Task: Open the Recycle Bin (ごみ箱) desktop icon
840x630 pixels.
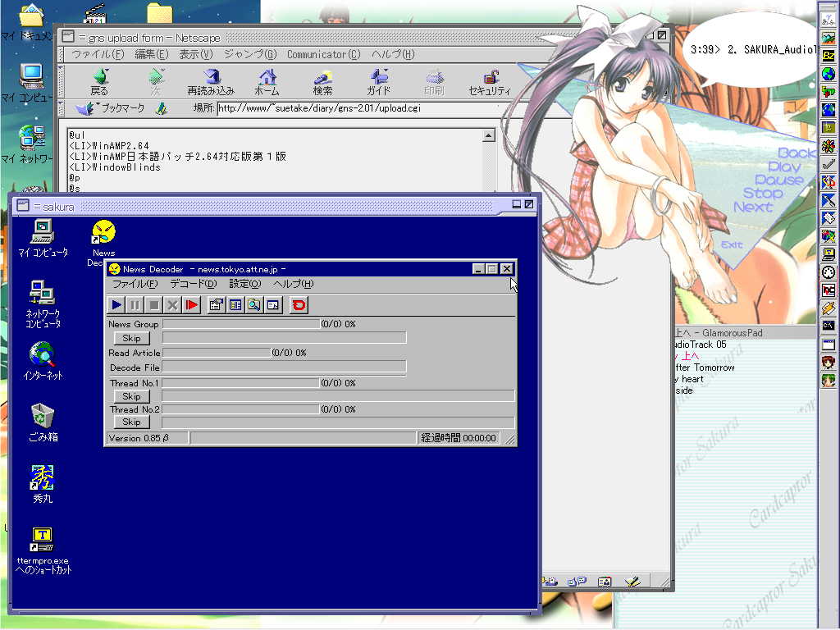Action: coord(43,422)
